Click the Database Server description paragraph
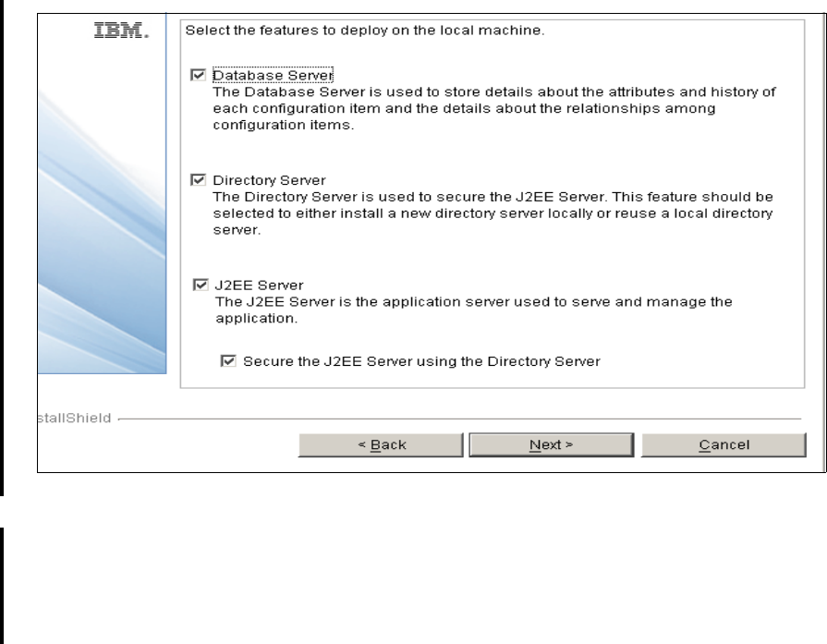The width and height of the screenshot is (827, 644). (494, 108)
